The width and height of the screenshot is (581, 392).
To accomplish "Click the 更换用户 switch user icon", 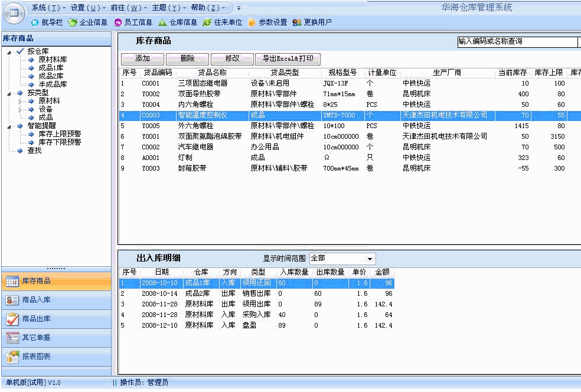I will click(297, 22).
